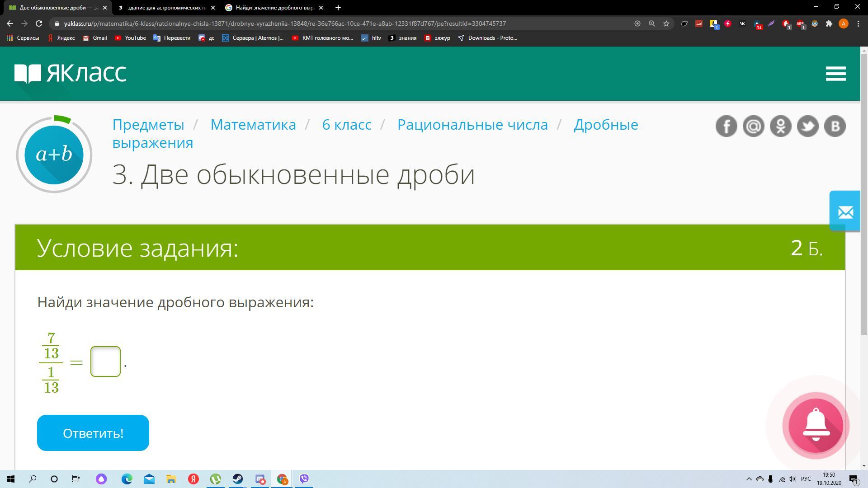The width and height of the screenshot is (868, 488).
Task: Open the Математика breadcrumb link
Action: pos(253,125)
